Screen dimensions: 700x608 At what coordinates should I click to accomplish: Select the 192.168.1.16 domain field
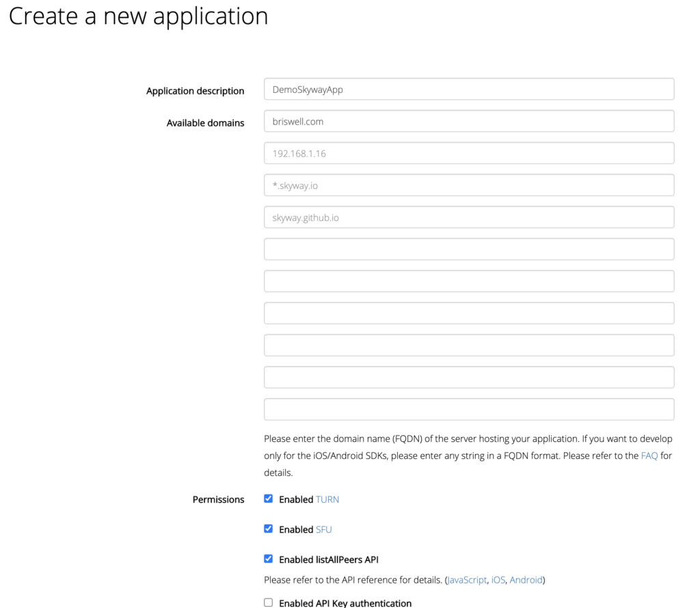(x=468, y=153)
